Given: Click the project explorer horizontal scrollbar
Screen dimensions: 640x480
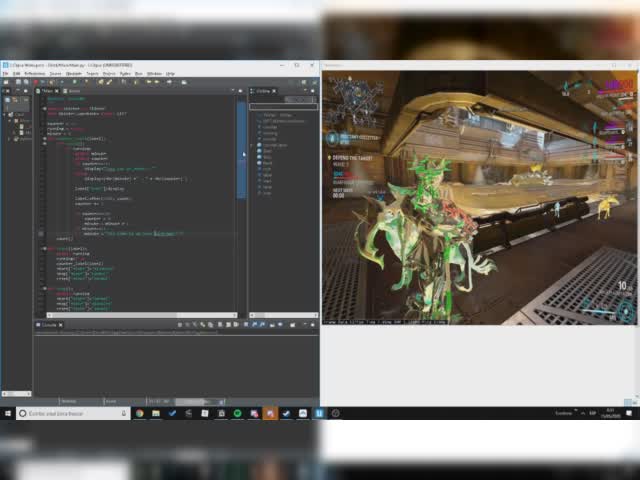Looking at the screenshot, I should [16, 394].
